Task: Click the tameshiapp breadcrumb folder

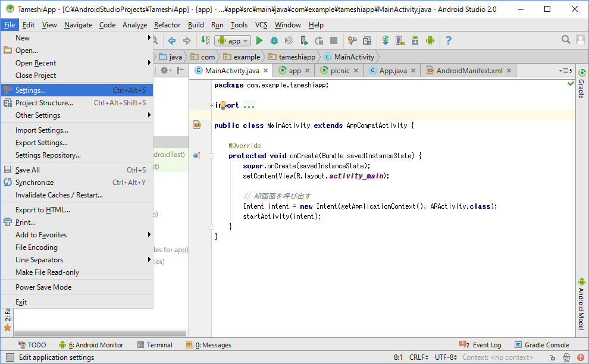Action: point(292,57)
